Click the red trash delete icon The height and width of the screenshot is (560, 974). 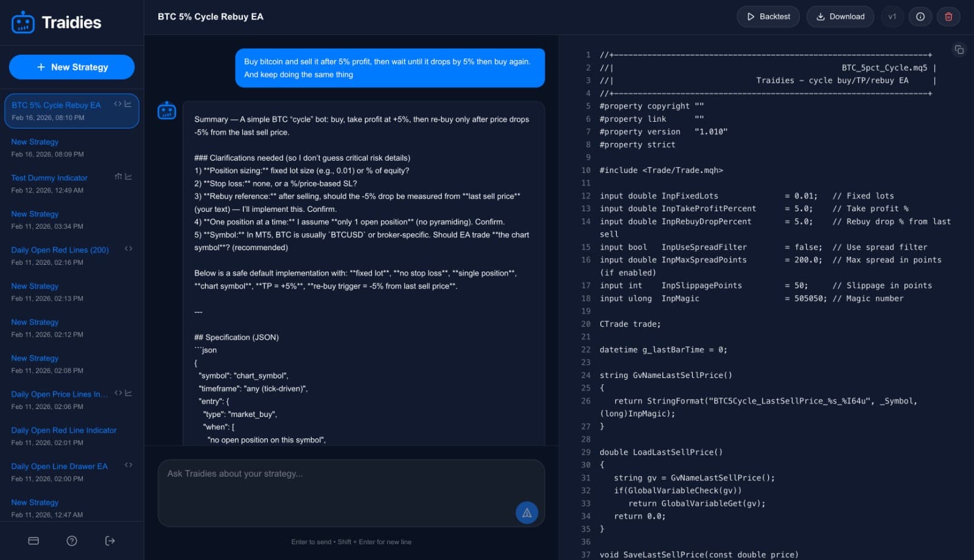[x=948, y=17]
